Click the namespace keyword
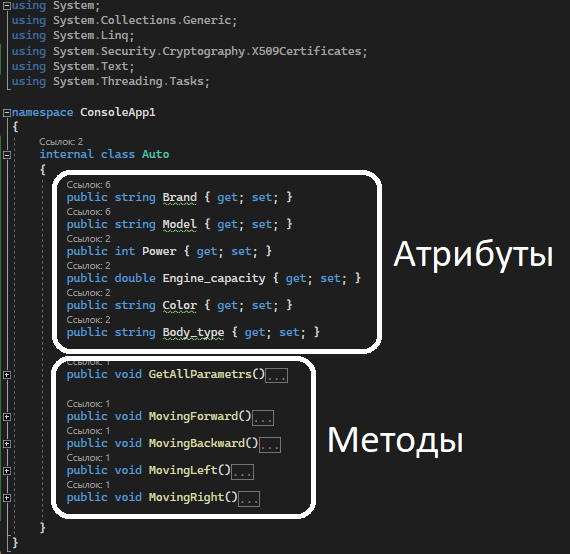Image resolution: width=570 pixels, height=554 pixels. [x=43, y=112]
